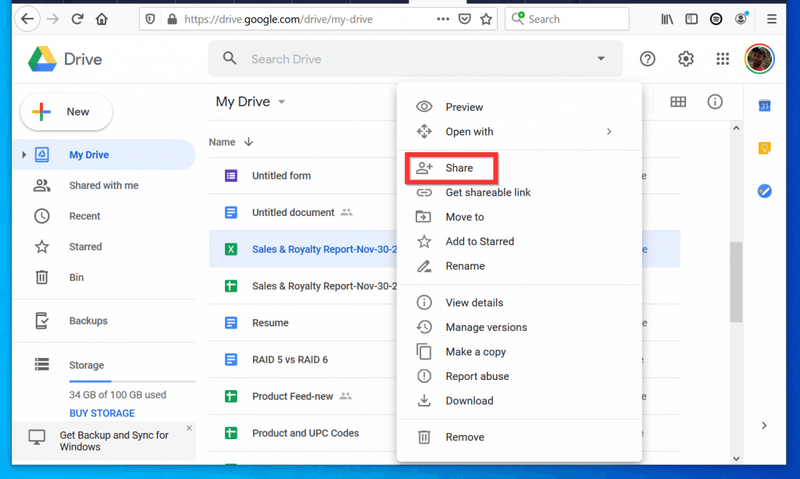Click the shield tracking protection icon
Viewport: 800px width, 479px height.
(x=150, y=19)
